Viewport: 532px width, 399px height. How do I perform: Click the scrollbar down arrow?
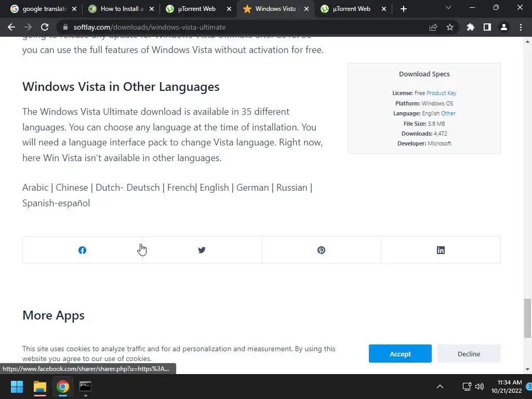click(527, 369)
